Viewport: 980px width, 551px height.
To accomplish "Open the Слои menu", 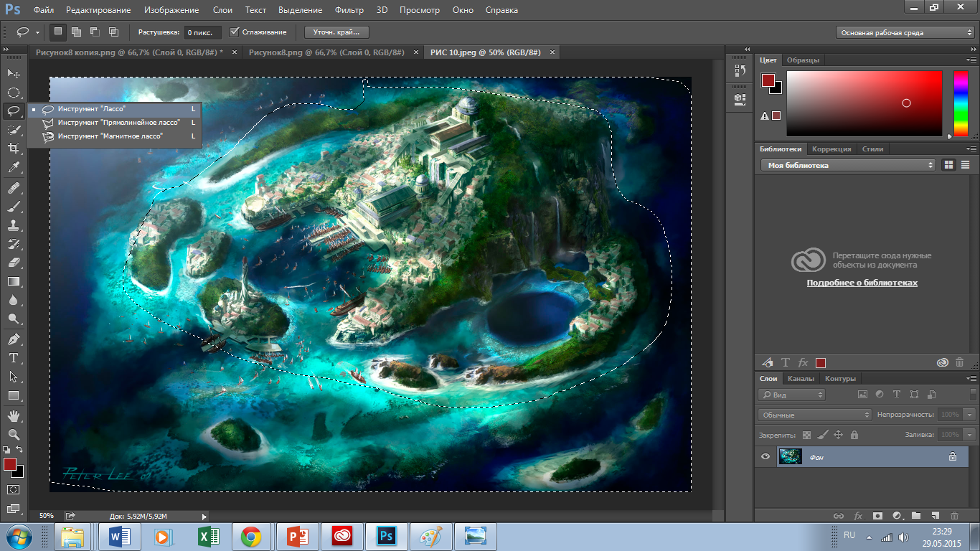I will pyautogui.click(x=222, y=10).
